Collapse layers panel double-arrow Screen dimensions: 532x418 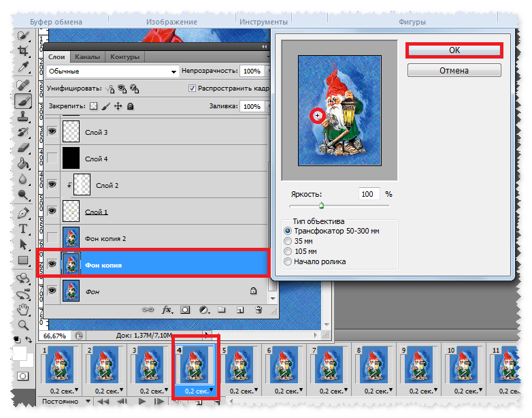click(265, 46)
